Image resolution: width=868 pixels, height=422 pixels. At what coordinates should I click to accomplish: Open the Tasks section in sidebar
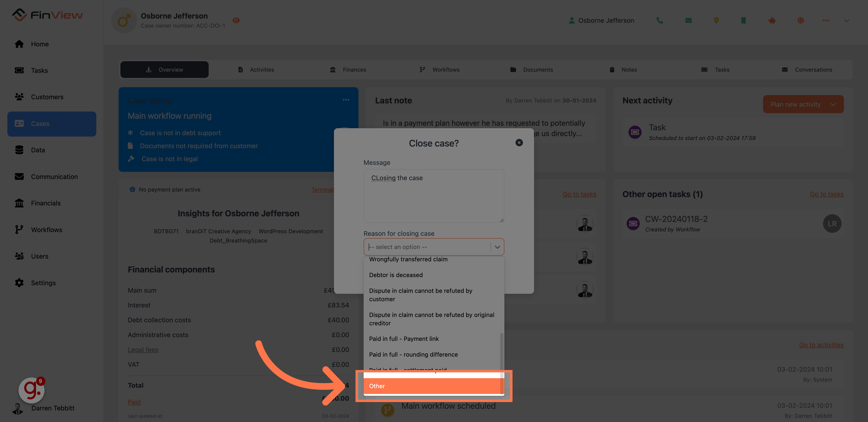(x=39, y=70)
